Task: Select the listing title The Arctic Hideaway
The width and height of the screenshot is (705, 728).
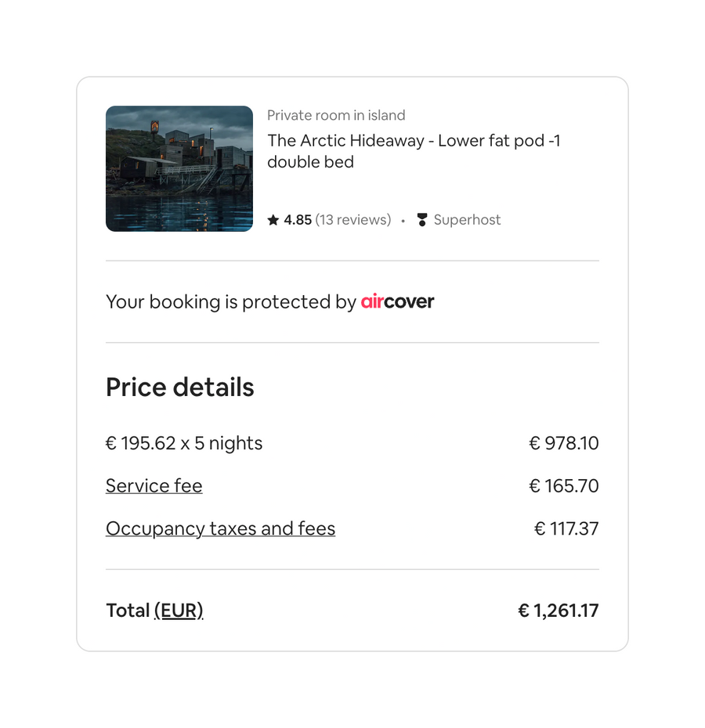Action: pos(413,151)
